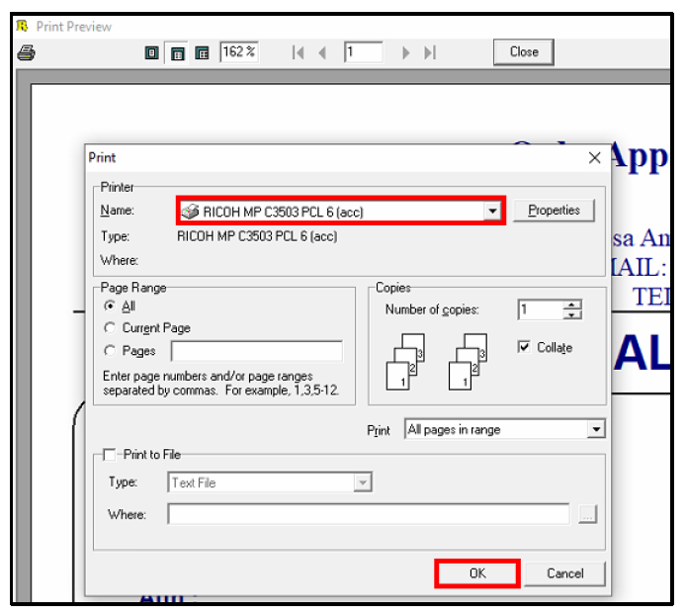
Task: Go to next page arrow
Action: [x=405, y=53]
